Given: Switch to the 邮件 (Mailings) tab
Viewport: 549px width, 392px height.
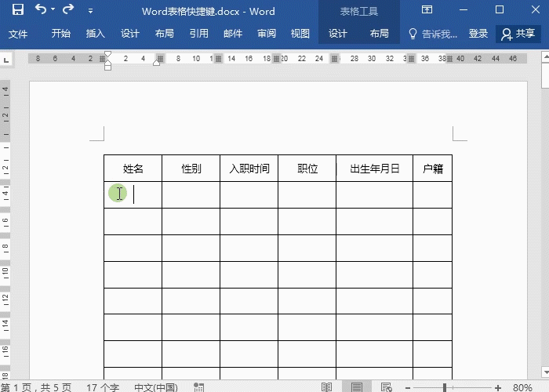Looking at the screenshot, I should 233,34.
